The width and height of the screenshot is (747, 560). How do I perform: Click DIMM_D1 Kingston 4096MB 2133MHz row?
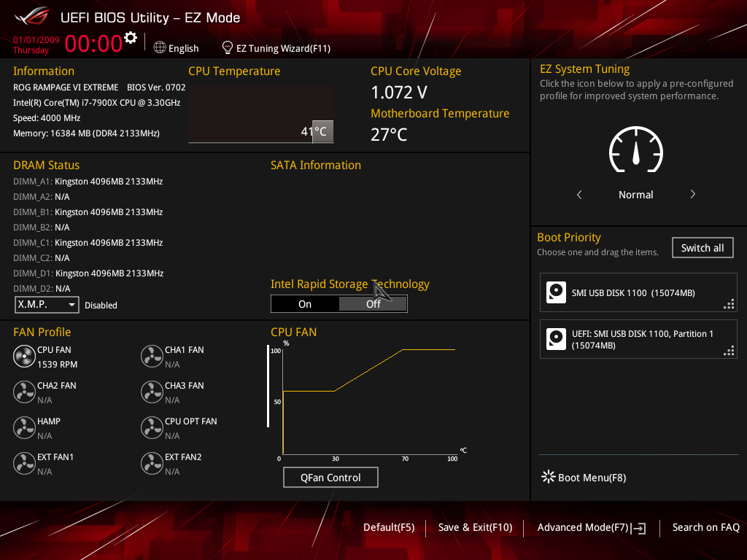pyautogui.click(x=88, y=273)
